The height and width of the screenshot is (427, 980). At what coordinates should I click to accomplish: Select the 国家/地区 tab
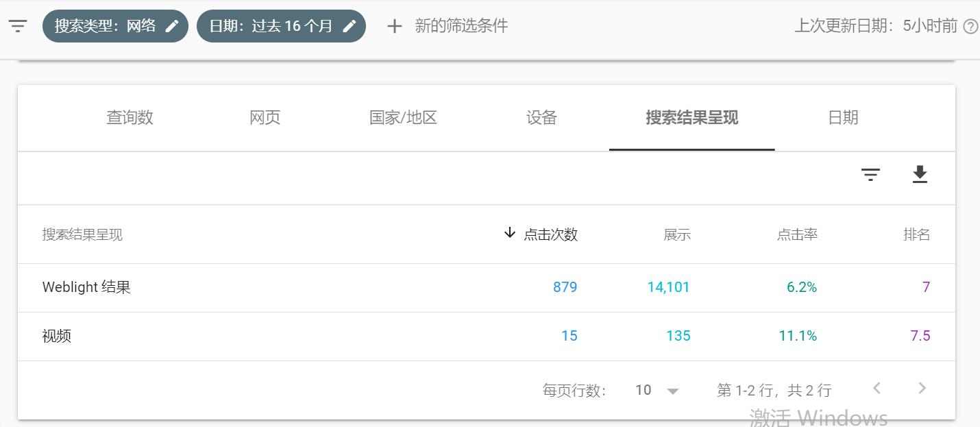coord(402,117)
